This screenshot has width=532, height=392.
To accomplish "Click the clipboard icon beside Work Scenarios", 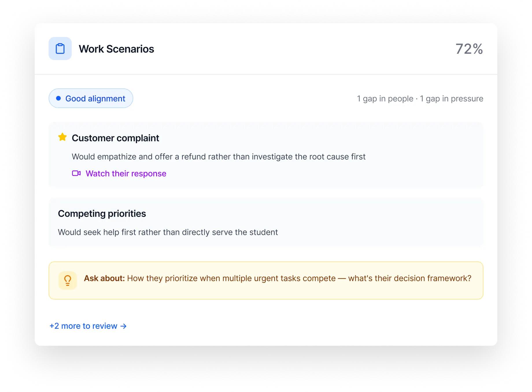I will [60, 49].
